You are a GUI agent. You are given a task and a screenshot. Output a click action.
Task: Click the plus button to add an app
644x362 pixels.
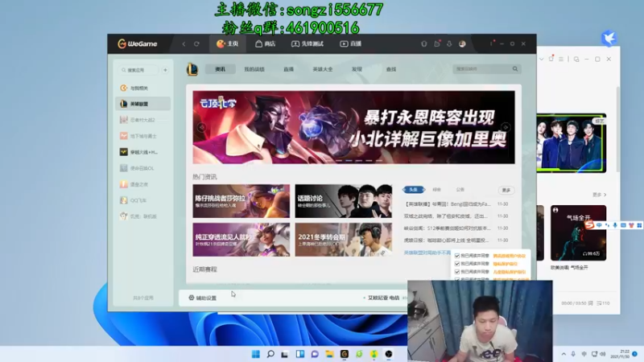pyautogui.click(x=165, y=70)
